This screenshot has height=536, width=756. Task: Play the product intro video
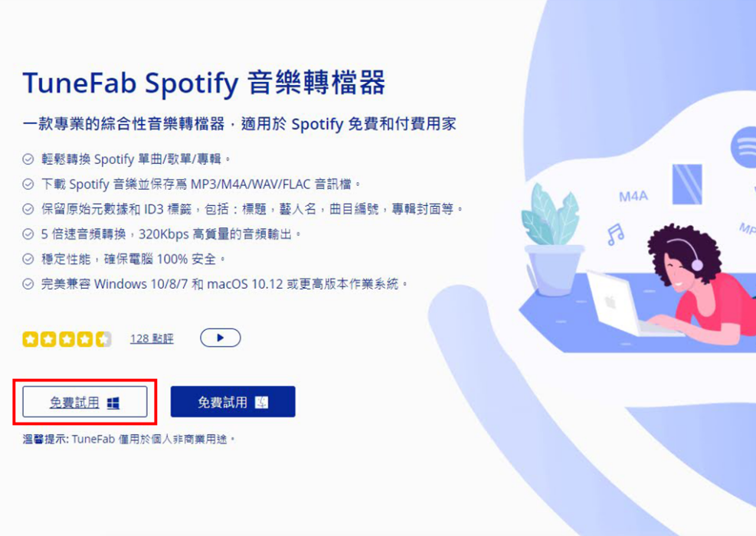(221, 338)
